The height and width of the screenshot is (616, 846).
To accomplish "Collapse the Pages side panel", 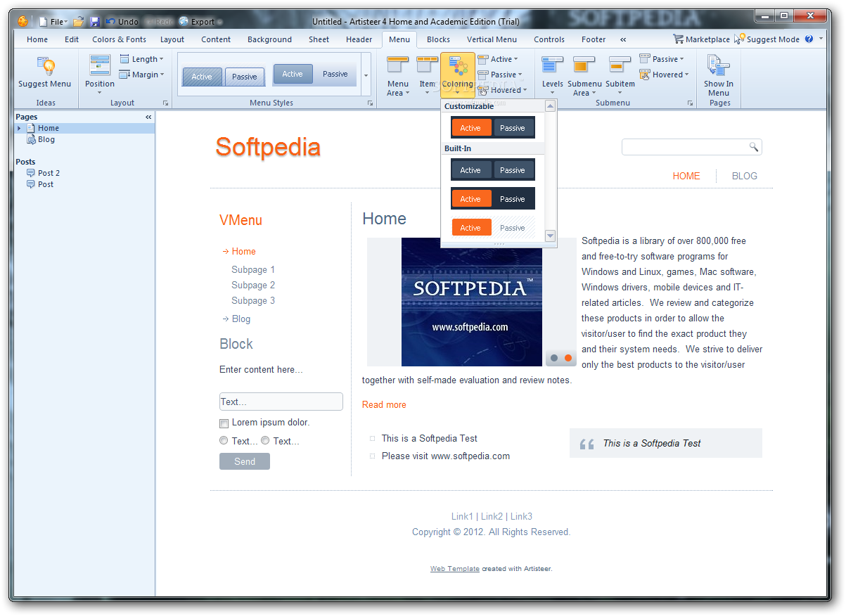I will [148, 117].
